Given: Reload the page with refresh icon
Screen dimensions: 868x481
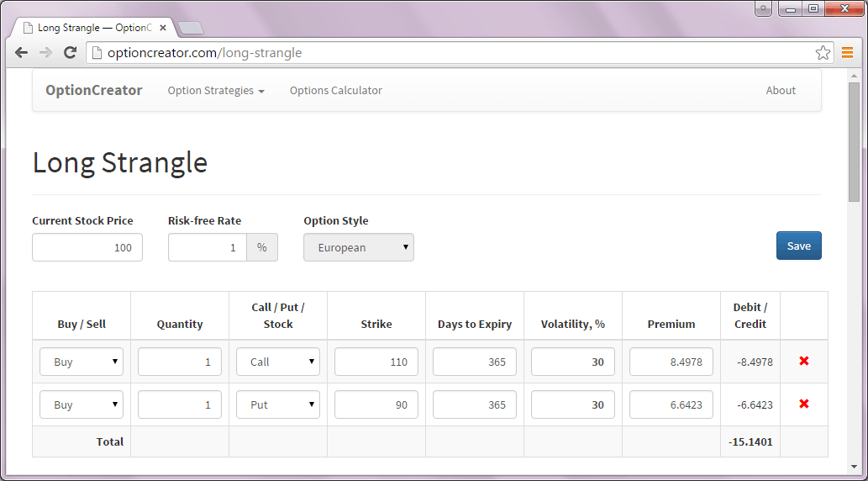Looking at the screenshot, I should 71,53.
